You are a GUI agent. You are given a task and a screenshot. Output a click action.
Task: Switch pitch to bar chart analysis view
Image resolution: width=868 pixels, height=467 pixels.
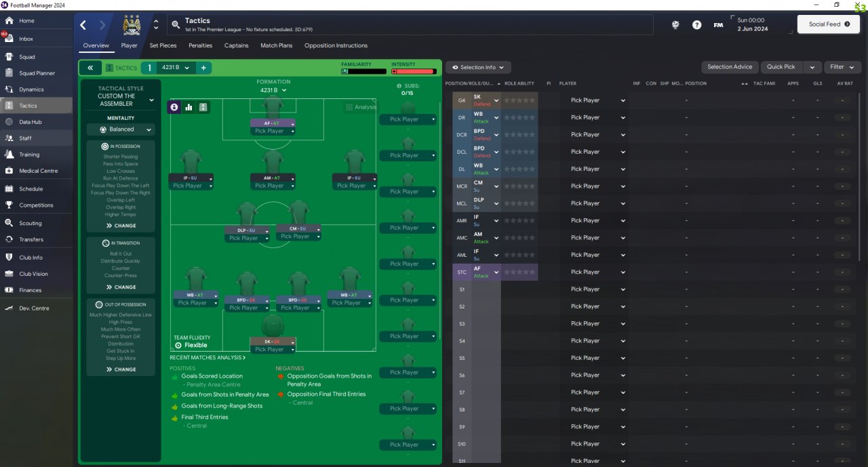click(x=189, y=107)
